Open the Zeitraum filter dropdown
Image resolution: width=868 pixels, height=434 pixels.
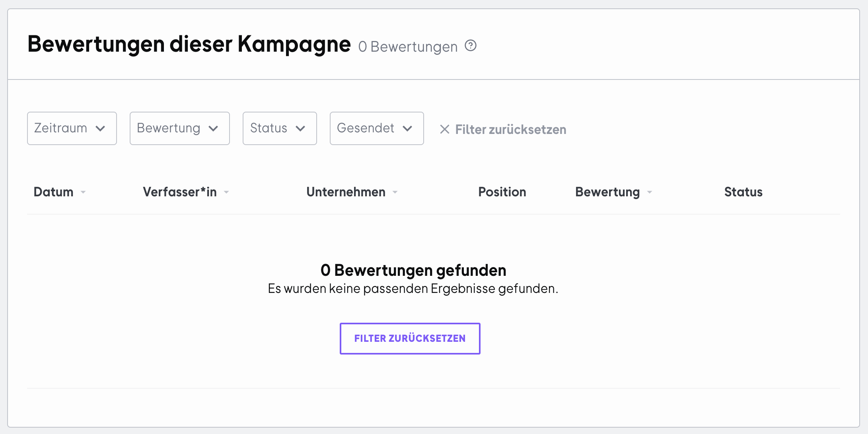[x=72, y=128]
